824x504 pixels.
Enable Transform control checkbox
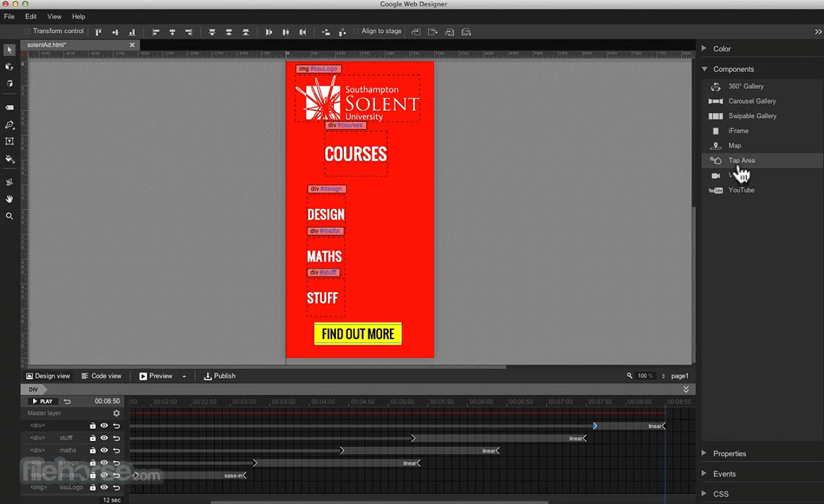(x=28, y=31)
